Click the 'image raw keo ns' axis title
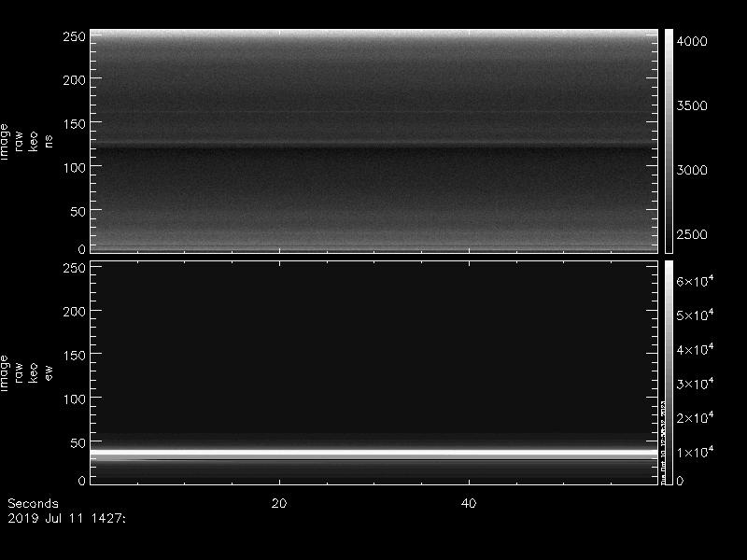Screen dimensions: 747x560 coord(26,142)
